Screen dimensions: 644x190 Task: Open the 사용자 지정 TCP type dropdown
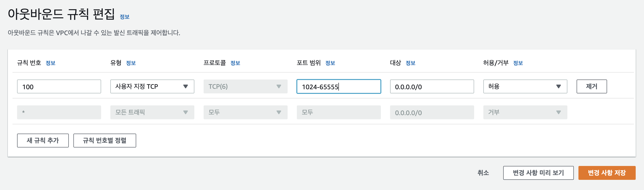(x=152, y=87)
